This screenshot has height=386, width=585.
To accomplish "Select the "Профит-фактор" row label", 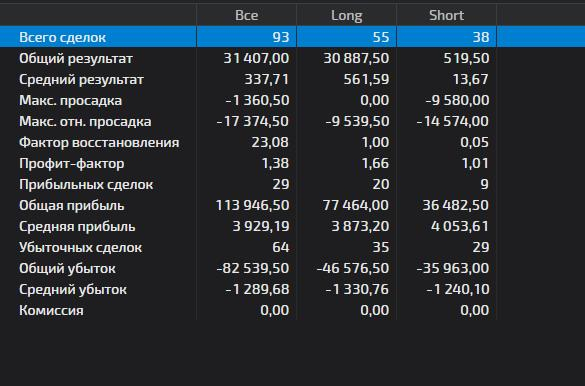I will [x=72, y=163].
